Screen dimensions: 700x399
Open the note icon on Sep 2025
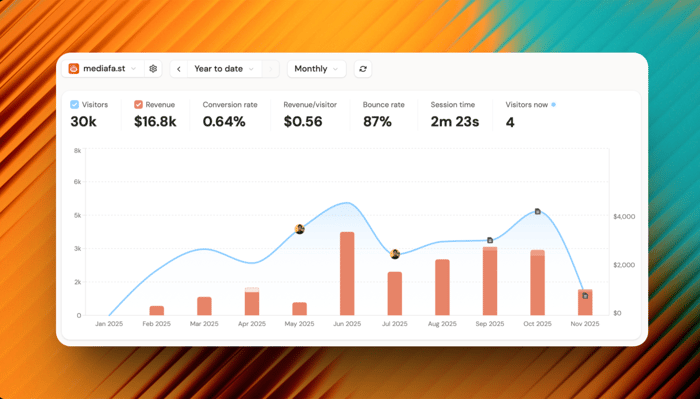pyautogui.click(x=490, y=240)
